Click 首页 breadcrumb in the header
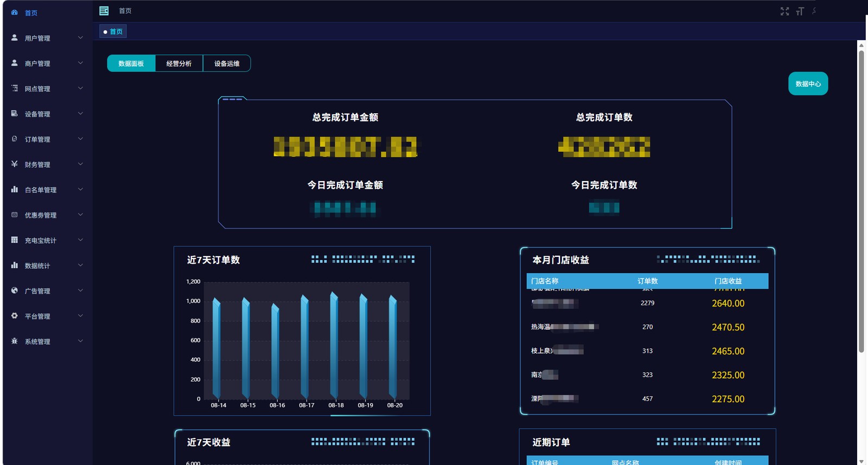868x465 pixels. click(125, 11)
